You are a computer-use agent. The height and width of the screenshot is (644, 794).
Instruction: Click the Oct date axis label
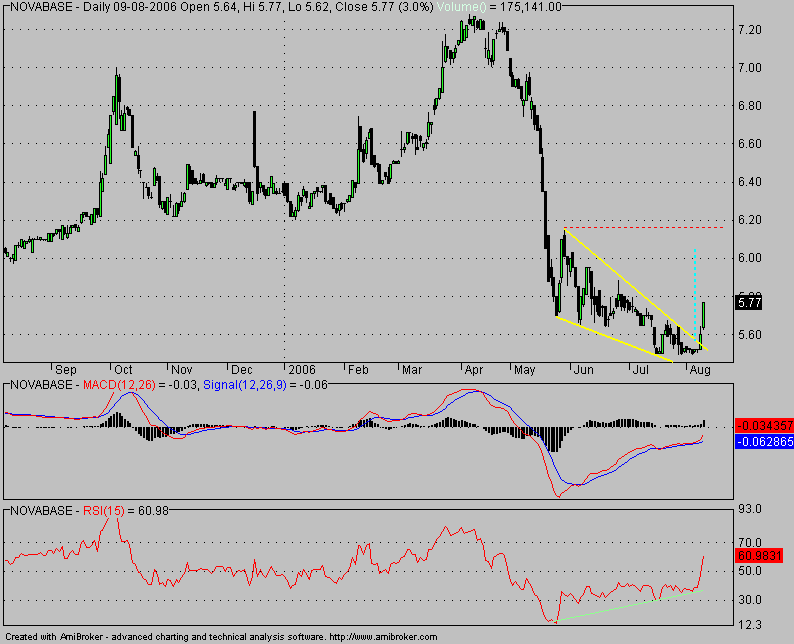pyautogui.click(x=123, y=370)
